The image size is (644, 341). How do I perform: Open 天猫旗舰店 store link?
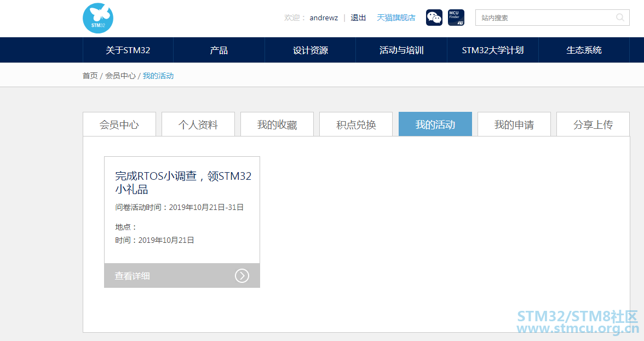click(396, 18)
